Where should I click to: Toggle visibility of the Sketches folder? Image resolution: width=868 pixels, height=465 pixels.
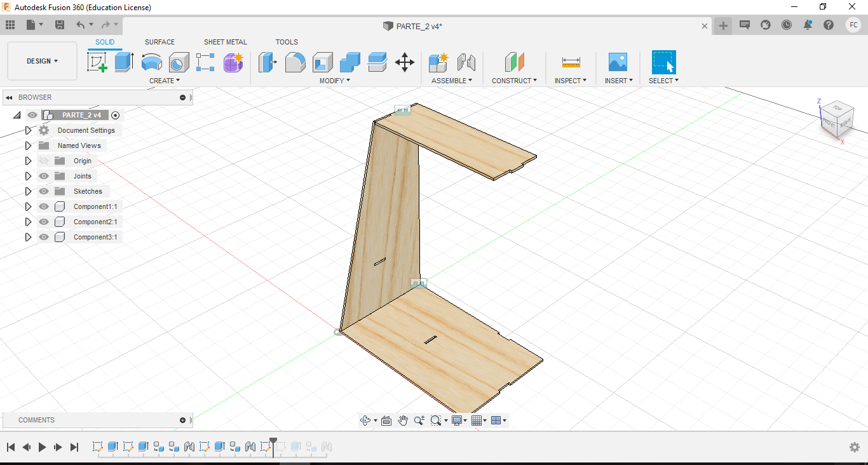pos(44,191)
